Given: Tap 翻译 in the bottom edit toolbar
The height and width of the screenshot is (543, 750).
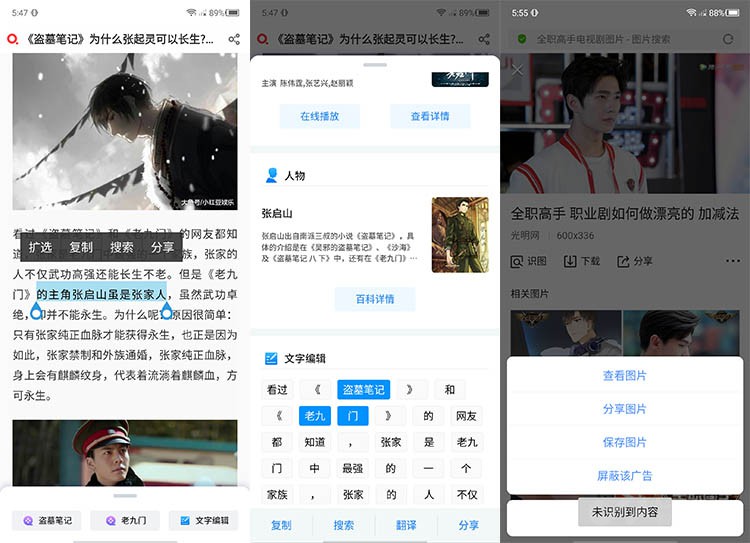Looking at the screenshot, I should point(406,525).
